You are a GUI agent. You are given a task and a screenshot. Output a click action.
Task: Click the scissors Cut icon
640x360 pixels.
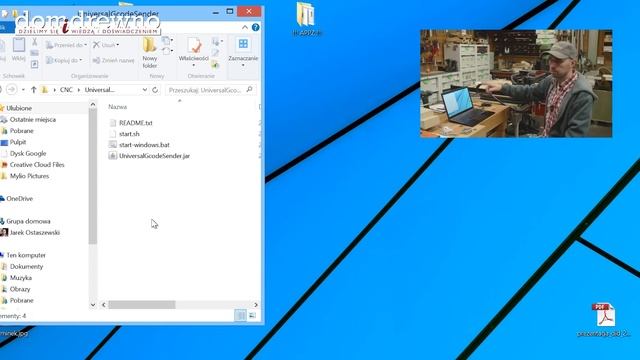click(x=34, y=42)
